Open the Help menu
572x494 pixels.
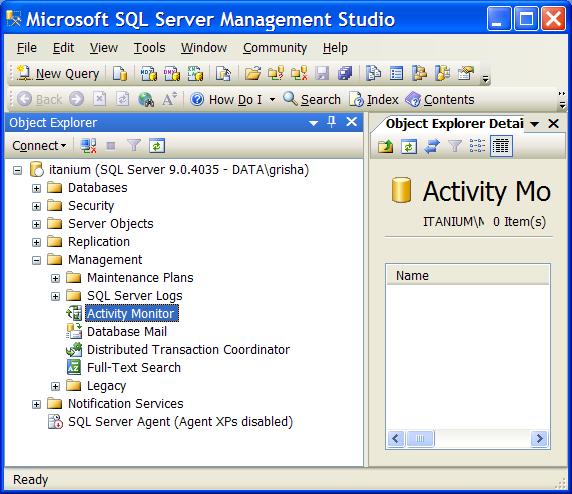point(335,48)
